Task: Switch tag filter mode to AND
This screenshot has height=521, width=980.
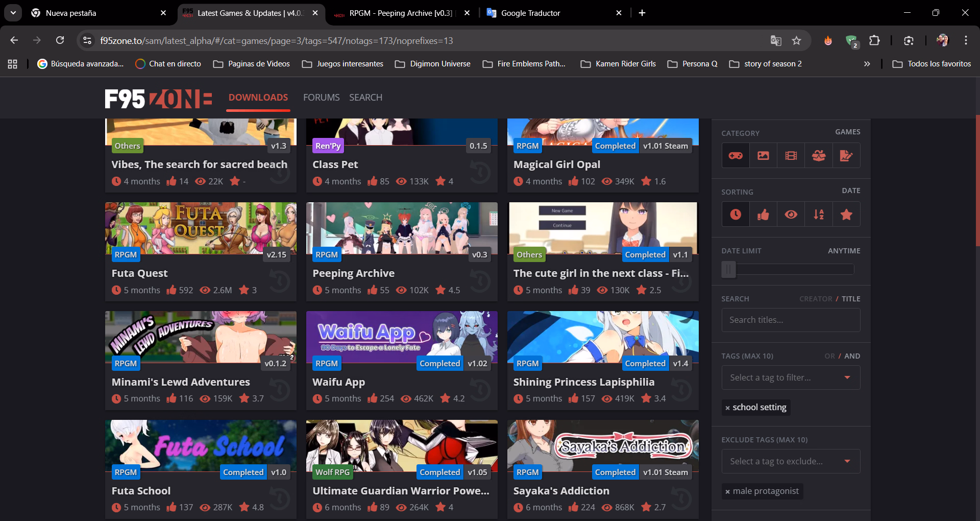Action: point(852,356)
